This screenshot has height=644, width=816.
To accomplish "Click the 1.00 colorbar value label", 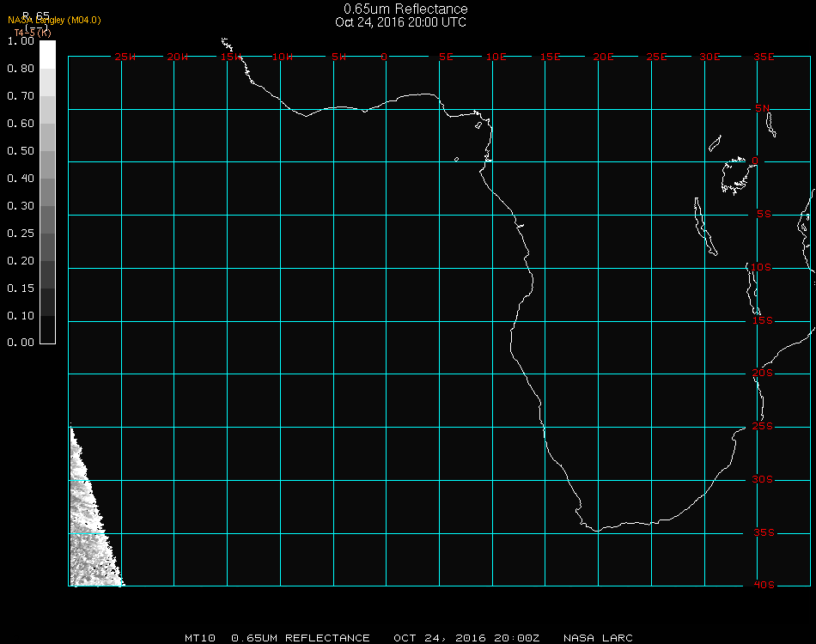I will click(x=21, y=41).
